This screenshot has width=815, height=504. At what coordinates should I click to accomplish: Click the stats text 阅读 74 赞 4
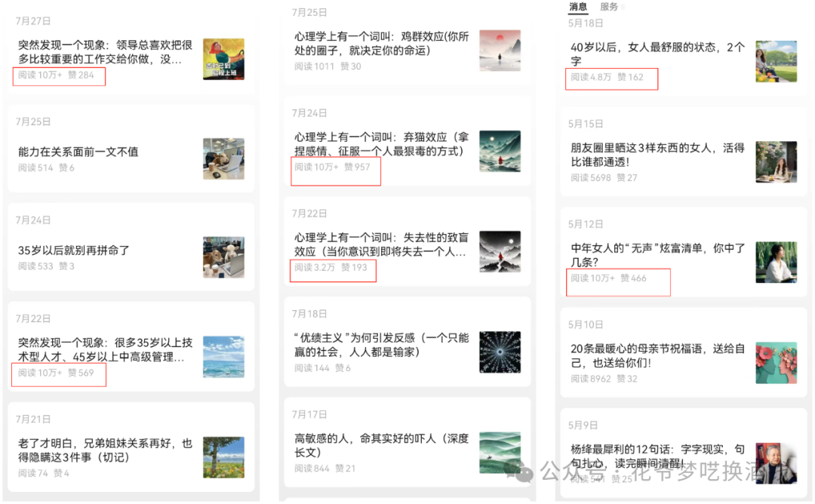[44, 473]
